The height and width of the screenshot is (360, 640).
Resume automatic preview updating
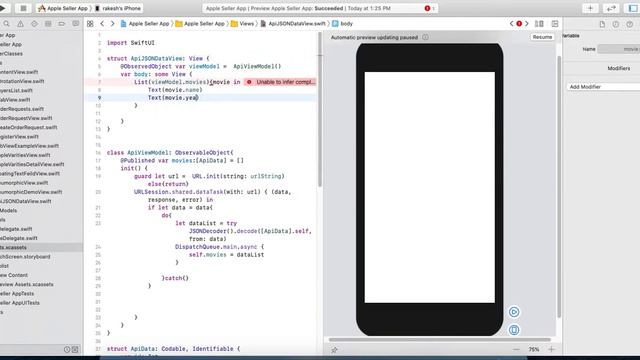click(542, 37)
